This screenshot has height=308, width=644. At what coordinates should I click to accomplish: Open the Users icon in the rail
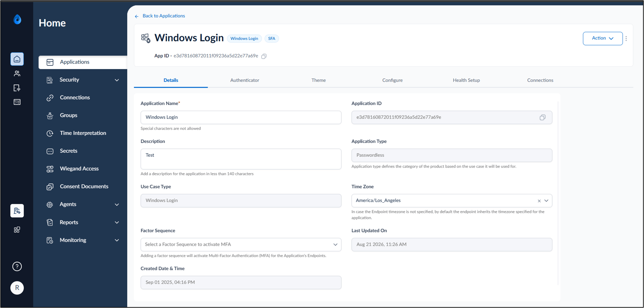tap(17, 74)
